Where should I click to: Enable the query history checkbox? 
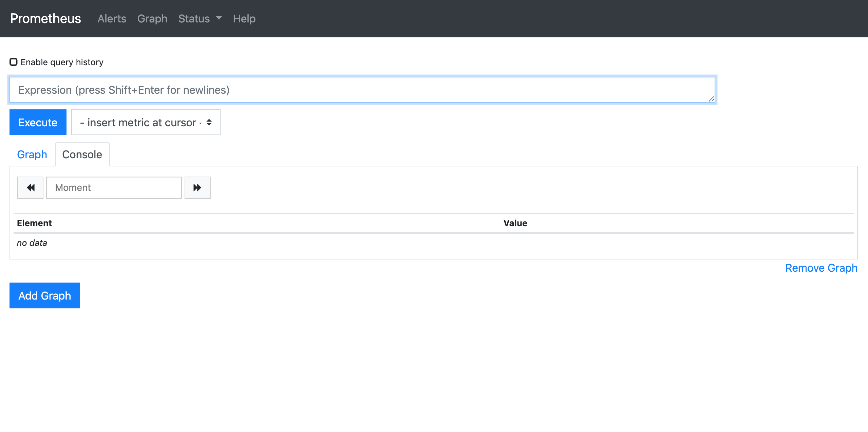tap(14, 62)
